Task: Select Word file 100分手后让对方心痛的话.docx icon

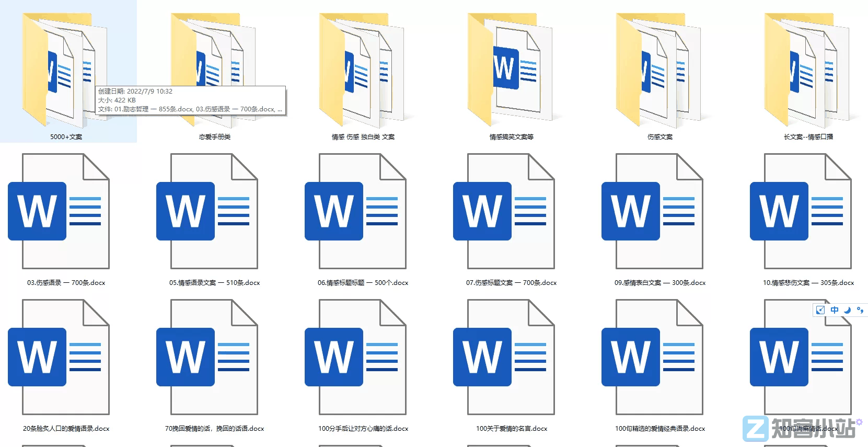Action: click(x=355, y=357)
